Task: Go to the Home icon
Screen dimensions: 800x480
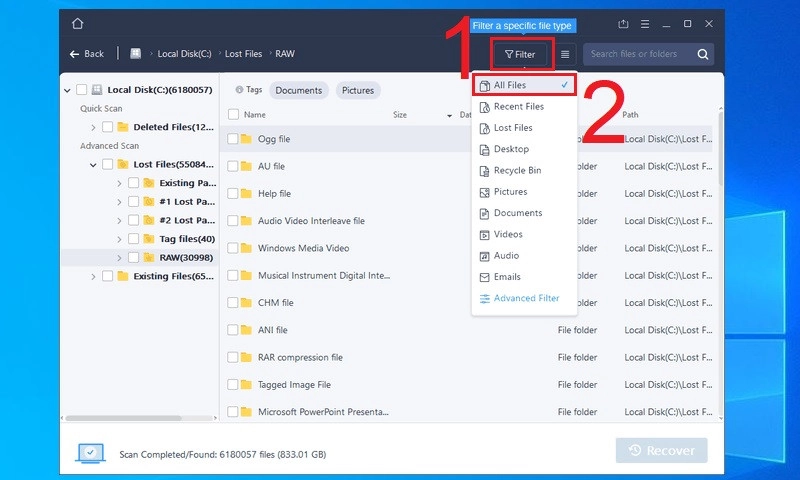Action: click(x=77, y=24)
